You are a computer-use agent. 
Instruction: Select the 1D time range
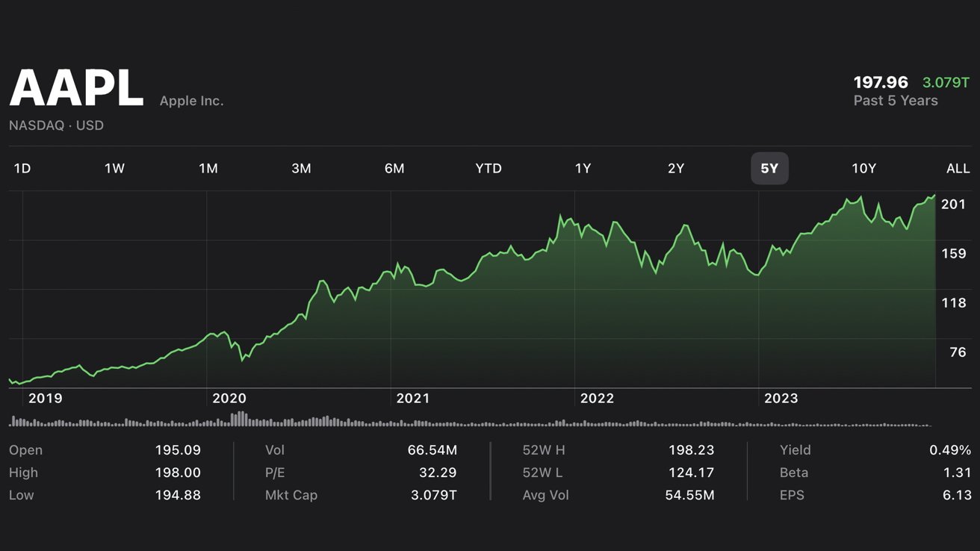click(22, 168)
